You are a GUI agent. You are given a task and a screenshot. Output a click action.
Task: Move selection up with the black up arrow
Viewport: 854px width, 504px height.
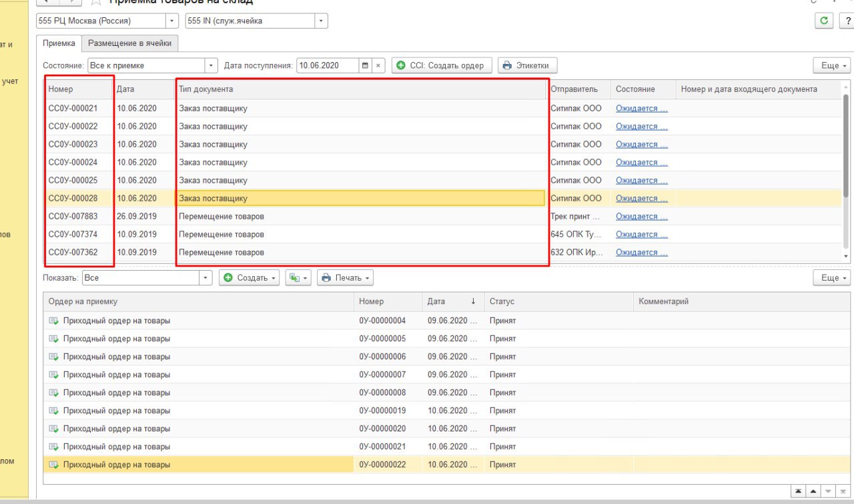point(813,491)
